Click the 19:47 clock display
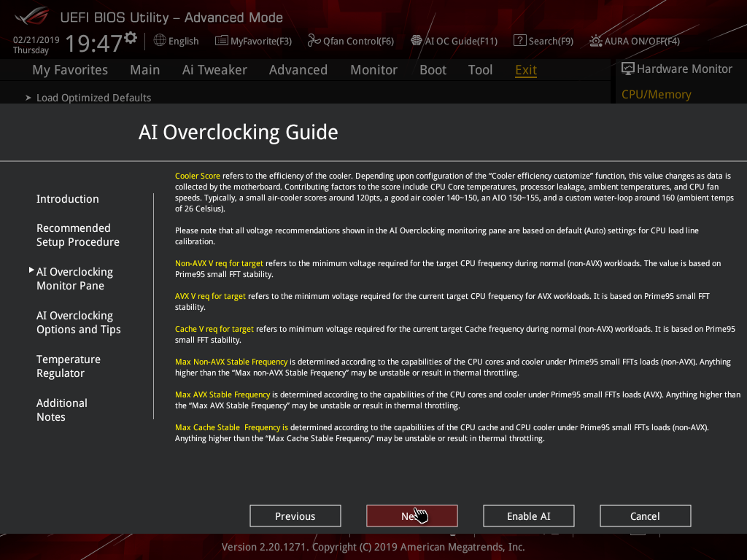The image size is (747, 560). click(94, 43)
